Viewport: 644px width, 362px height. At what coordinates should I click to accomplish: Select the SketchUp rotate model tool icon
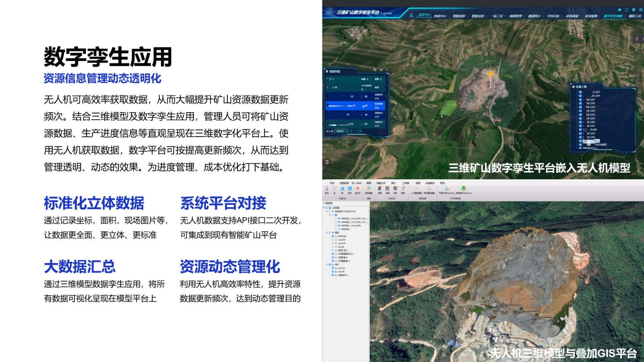click(x=463, y=188)
